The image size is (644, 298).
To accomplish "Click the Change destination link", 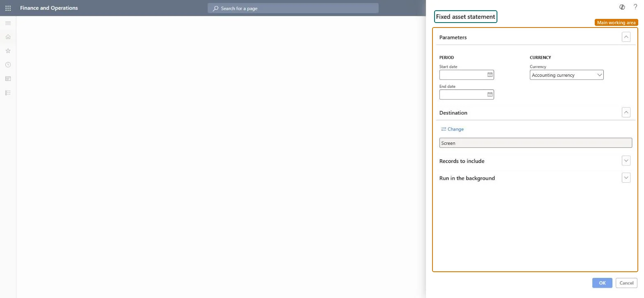I will point(452,129).
